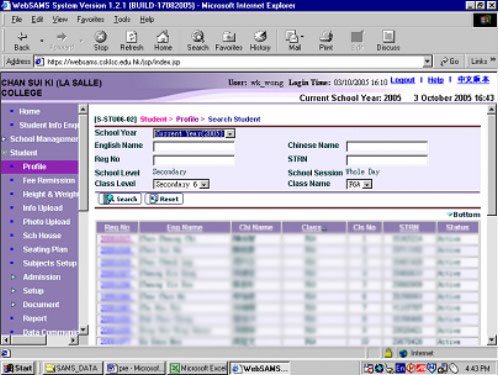Stop page loading with Stop icon

pos(101,36)
